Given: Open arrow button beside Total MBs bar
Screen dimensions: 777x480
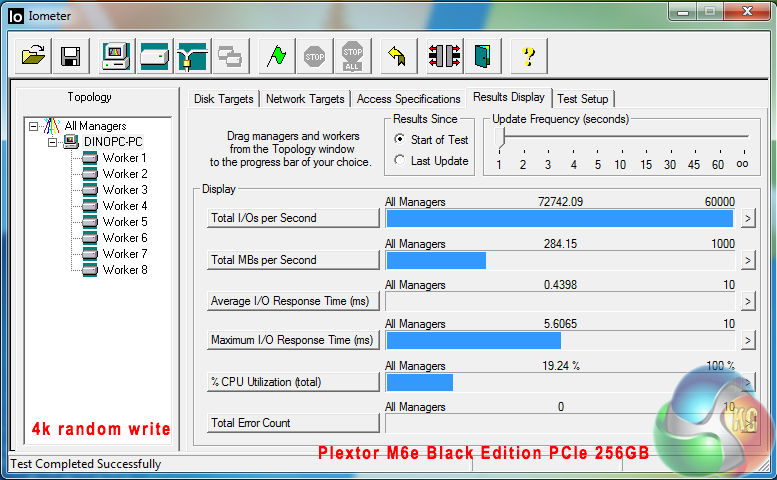Looking at the screenshot, I should click(748, 261).
